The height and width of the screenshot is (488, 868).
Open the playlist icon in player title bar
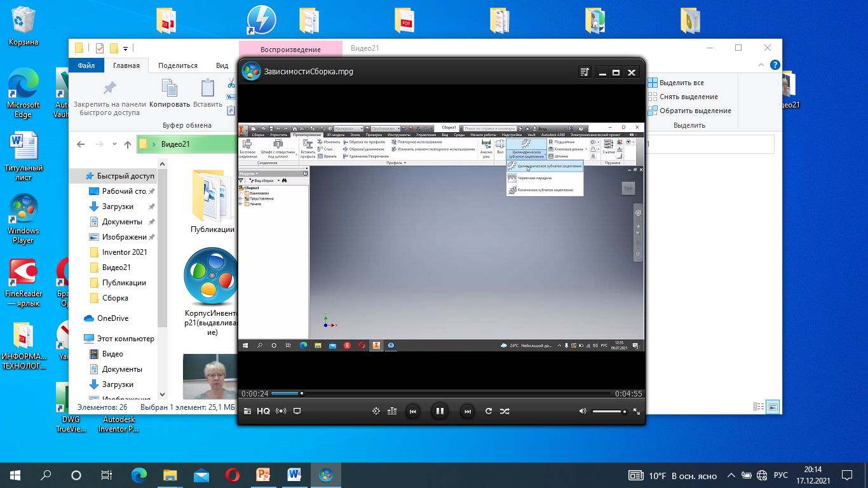click(585, 72)
